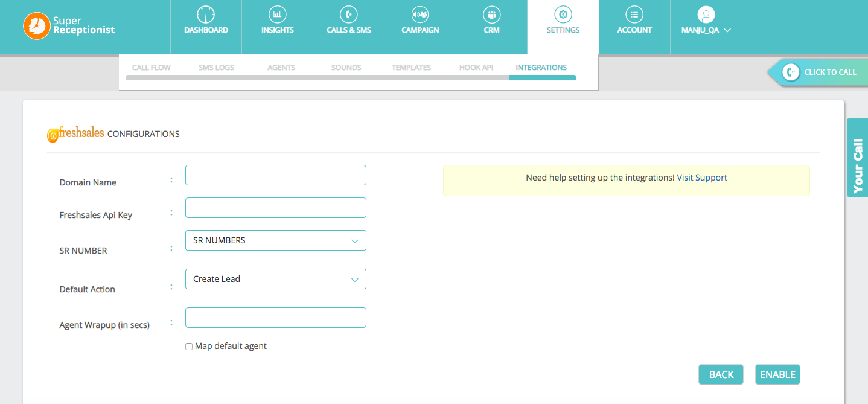Click the Default Action label
868x404 pixels.
pos(88,289)
